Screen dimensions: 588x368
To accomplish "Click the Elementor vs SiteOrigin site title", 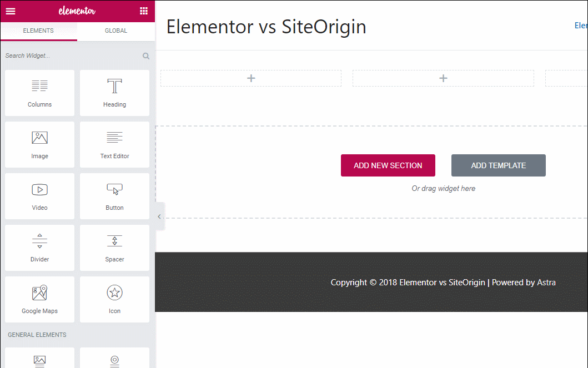I will 267,27.
